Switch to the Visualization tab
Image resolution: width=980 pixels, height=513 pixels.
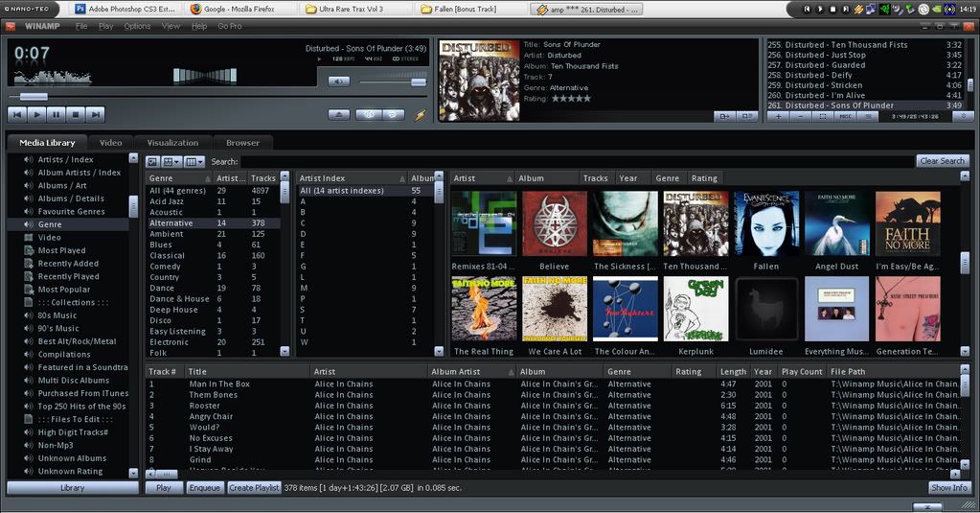tap(172, 143)
